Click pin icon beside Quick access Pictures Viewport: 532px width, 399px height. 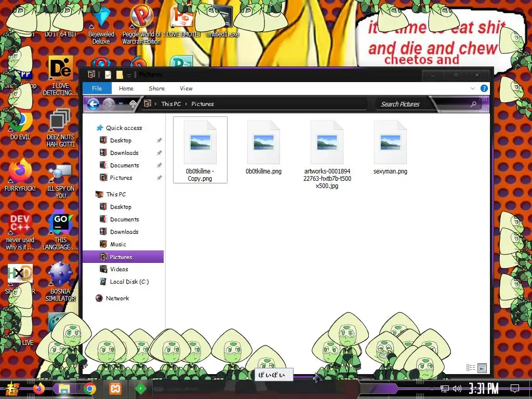click(x=159, y=178)
